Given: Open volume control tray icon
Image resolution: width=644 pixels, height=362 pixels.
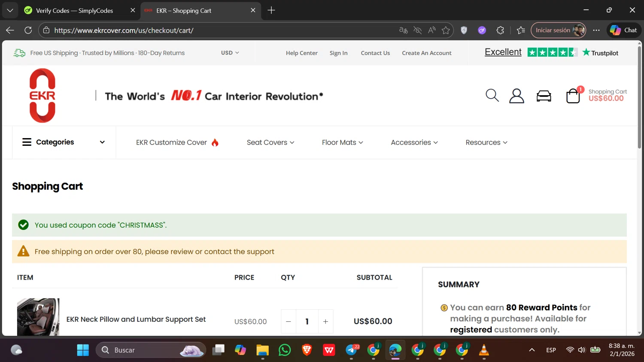Looking at the screenshot, I should (x=582, y=350).
